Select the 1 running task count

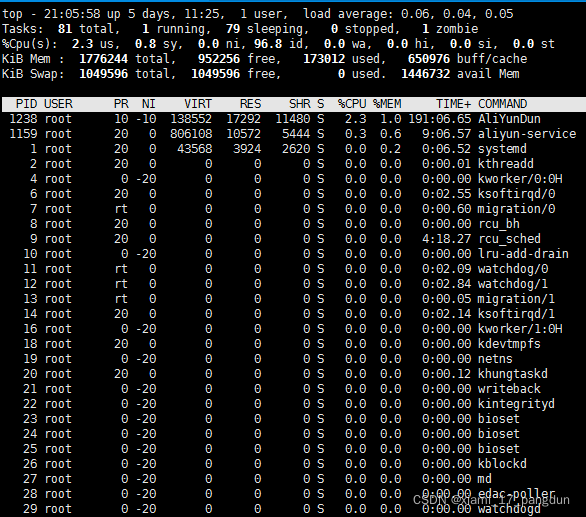coord(173,29)
